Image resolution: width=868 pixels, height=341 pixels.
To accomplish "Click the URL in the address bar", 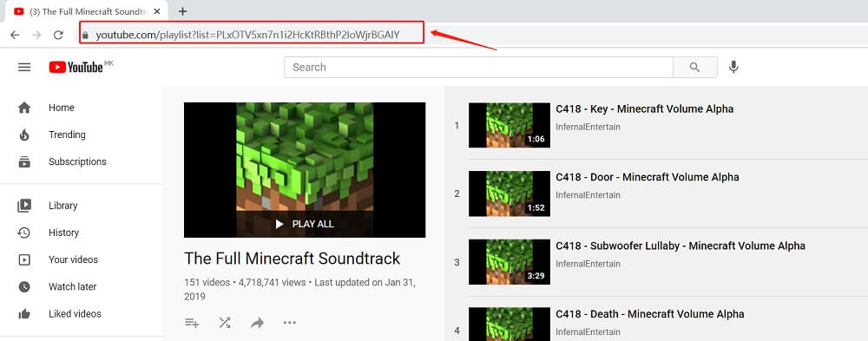I will pos(247,36).
